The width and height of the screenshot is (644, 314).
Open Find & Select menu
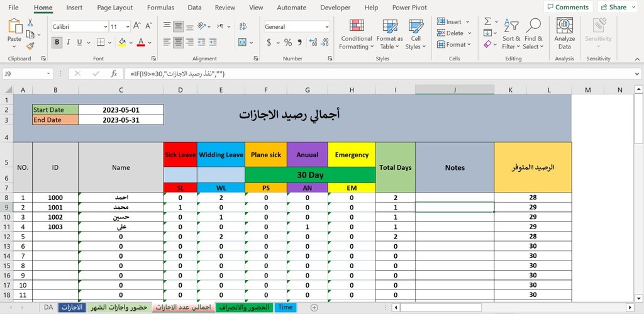533,34
